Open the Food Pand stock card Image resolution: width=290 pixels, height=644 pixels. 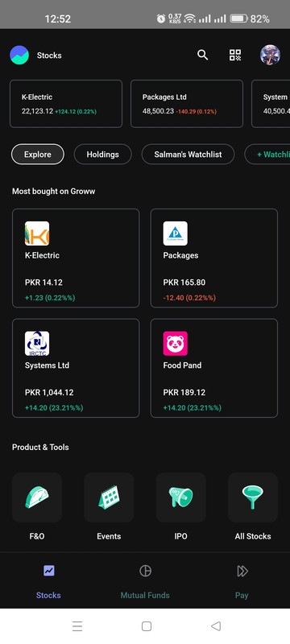click(x=214, y=368)
